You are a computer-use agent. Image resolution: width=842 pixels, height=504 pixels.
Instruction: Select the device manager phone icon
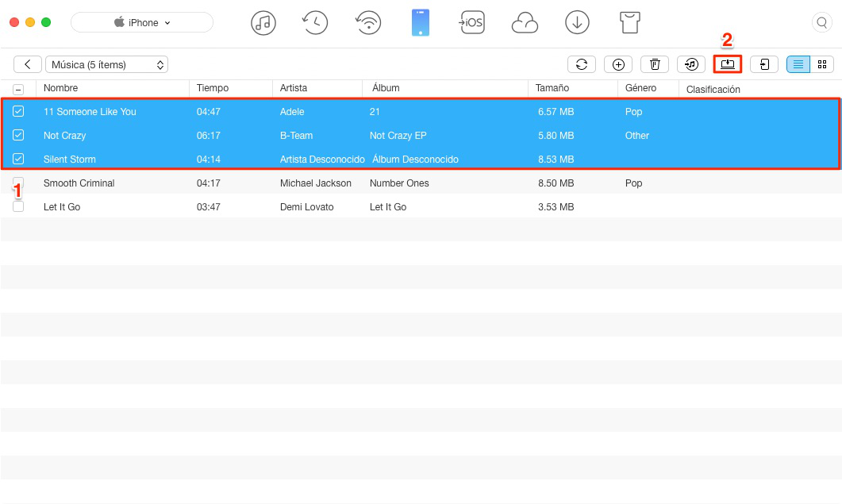421,23
